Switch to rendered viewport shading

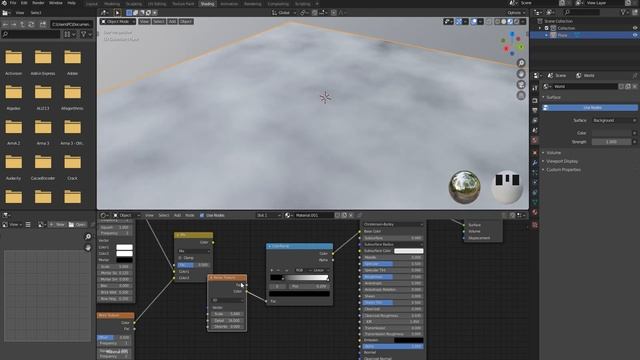tap(516, 21)
